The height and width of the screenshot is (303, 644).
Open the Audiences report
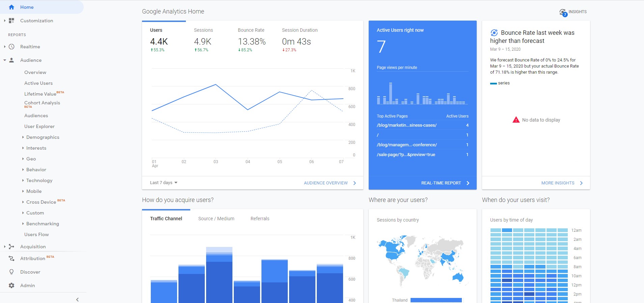[x=36, y=116]
